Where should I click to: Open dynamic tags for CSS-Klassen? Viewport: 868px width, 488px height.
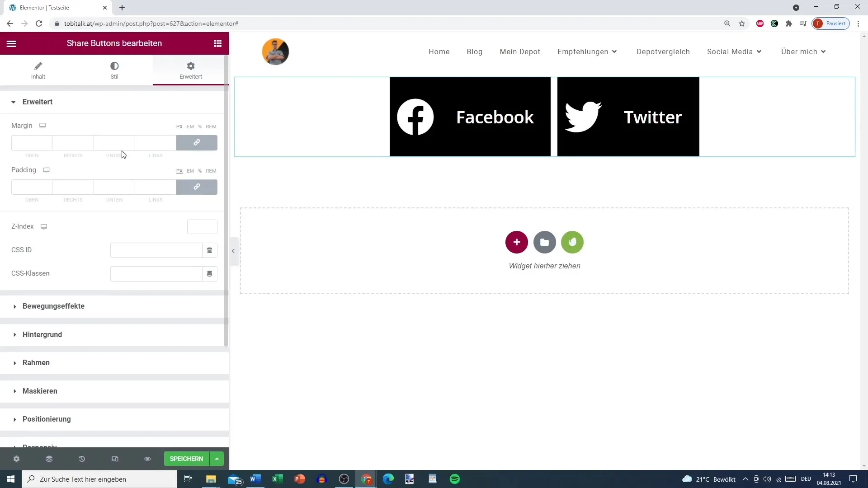(210, 274)
